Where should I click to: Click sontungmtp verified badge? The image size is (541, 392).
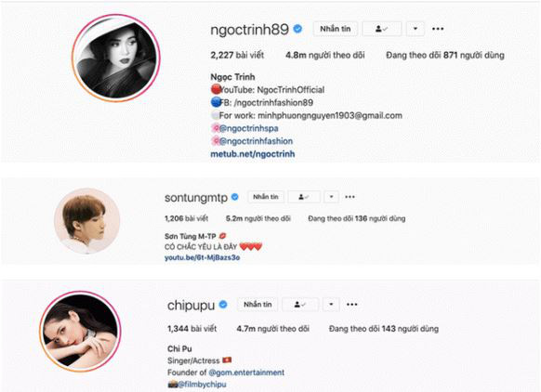235,197
